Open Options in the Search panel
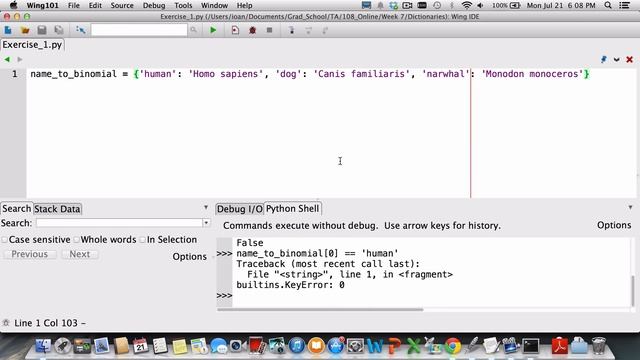640x360 pixels. pyautogui.click(x=189, y=257)
